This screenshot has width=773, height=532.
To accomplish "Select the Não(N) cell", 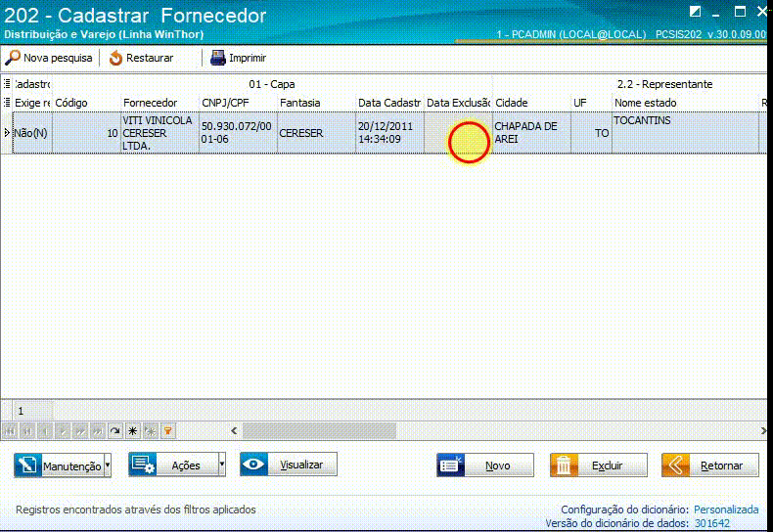I will [32, 133].
